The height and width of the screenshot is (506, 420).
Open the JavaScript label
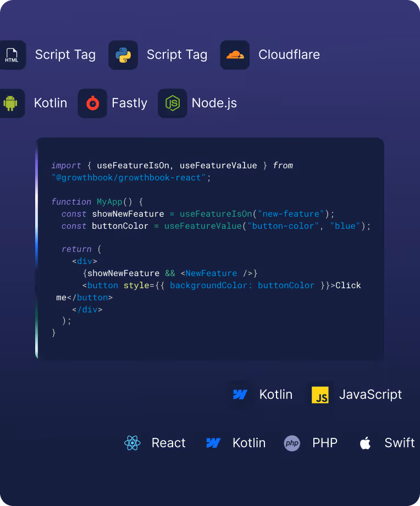click(x=371, y=394)
